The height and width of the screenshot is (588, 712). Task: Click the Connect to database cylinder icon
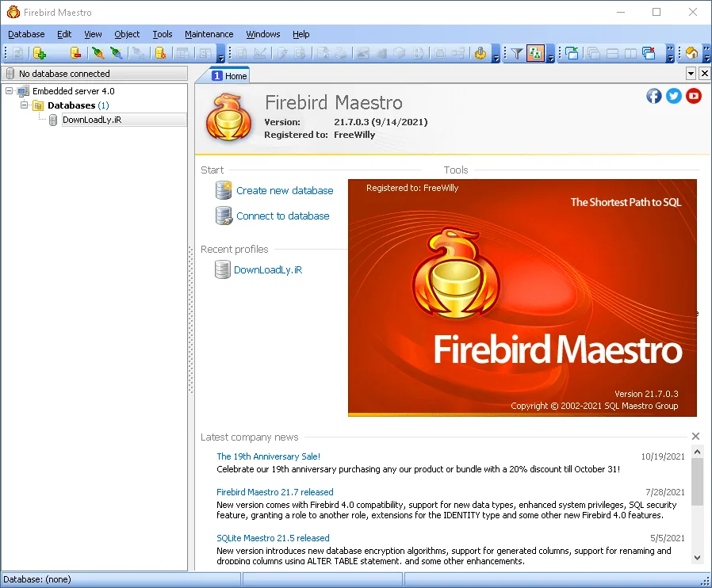(224, 216)
